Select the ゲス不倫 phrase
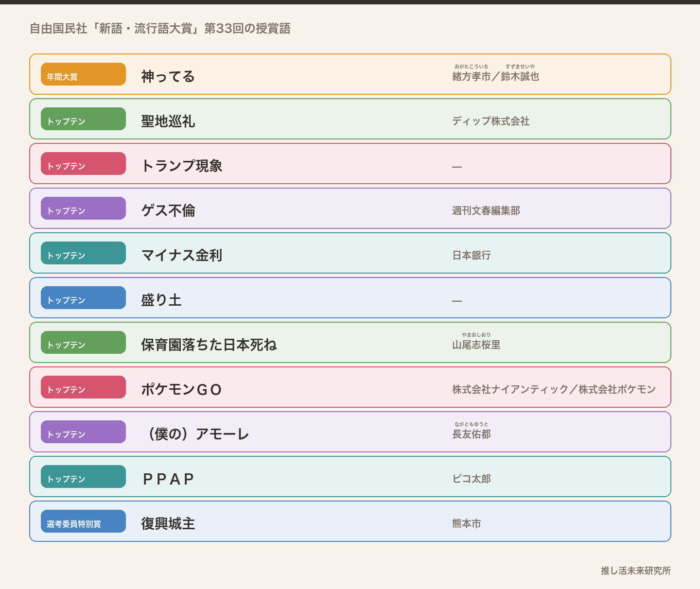This screenshot has width=700, height=589. pyautogui.click(x=168, y=210)
